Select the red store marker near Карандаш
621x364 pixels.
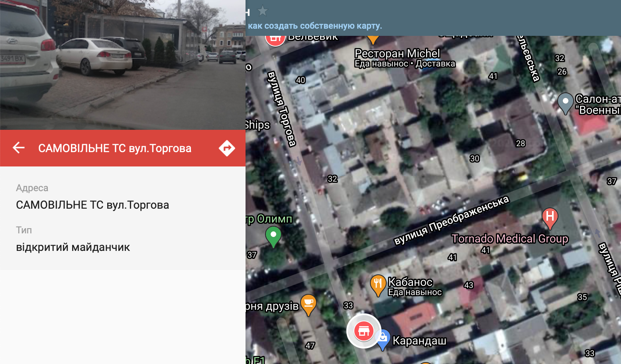(x=364, y=331)
